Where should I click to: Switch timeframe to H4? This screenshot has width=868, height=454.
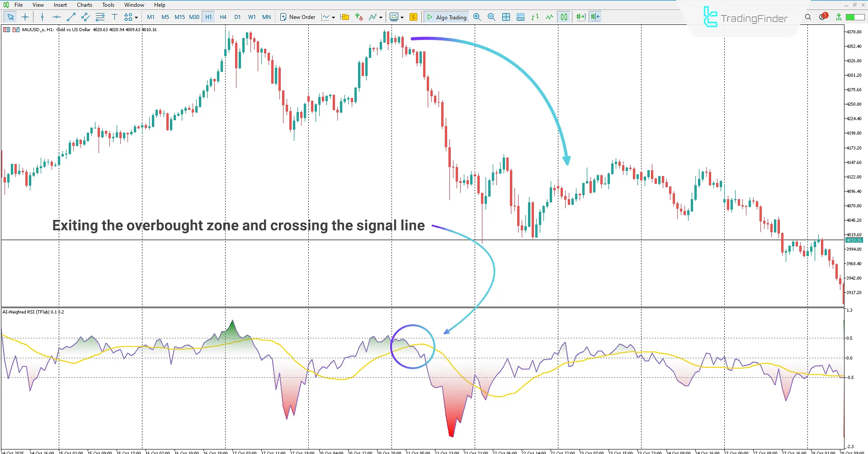223,17
